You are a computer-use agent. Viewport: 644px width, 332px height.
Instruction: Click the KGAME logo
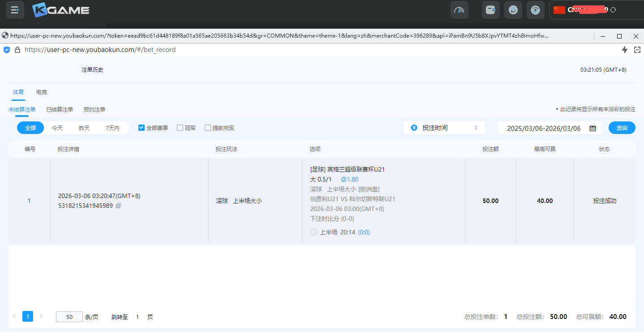[61, 10]
